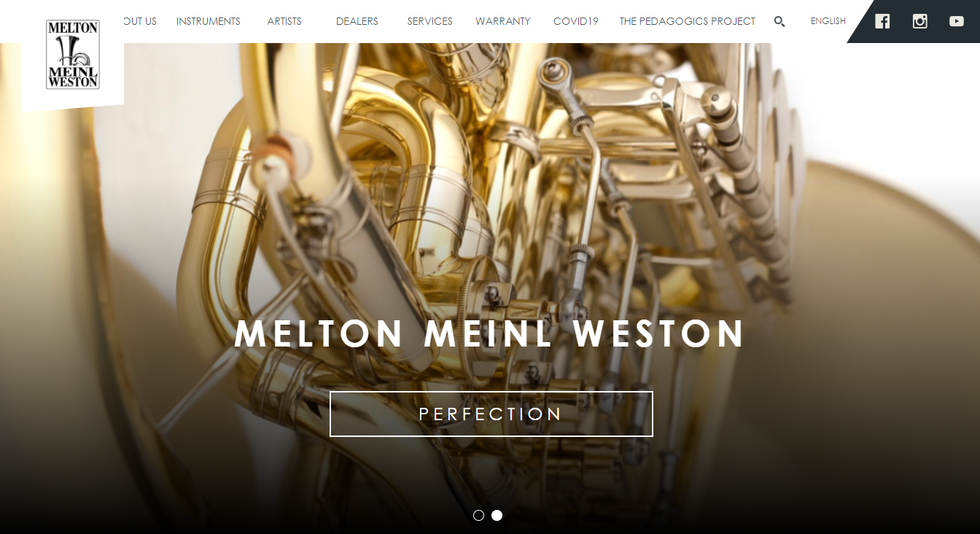Select the first slide indicator dot

478,515
